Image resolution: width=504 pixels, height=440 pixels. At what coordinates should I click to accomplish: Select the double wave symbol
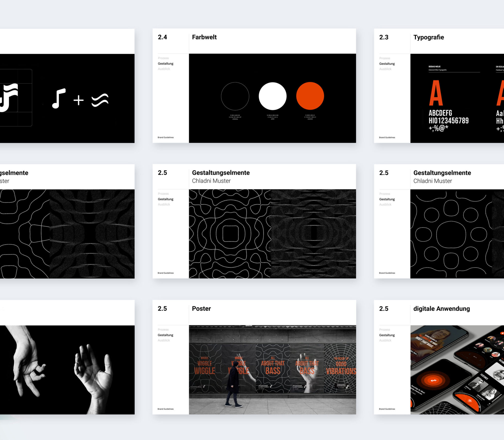pyautogui.click(x=100, y=100)
